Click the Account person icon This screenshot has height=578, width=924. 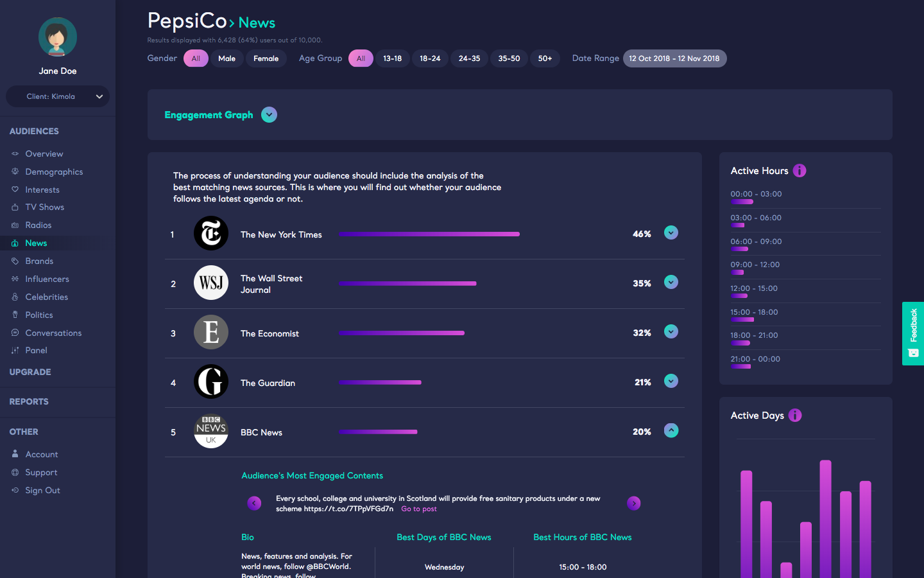point(15,454)
